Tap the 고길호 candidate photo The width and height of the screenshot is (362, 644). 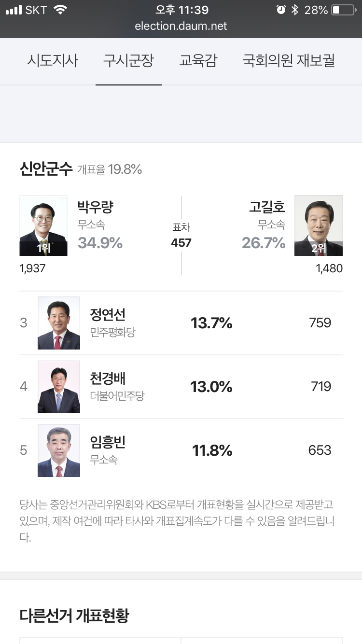319,225
